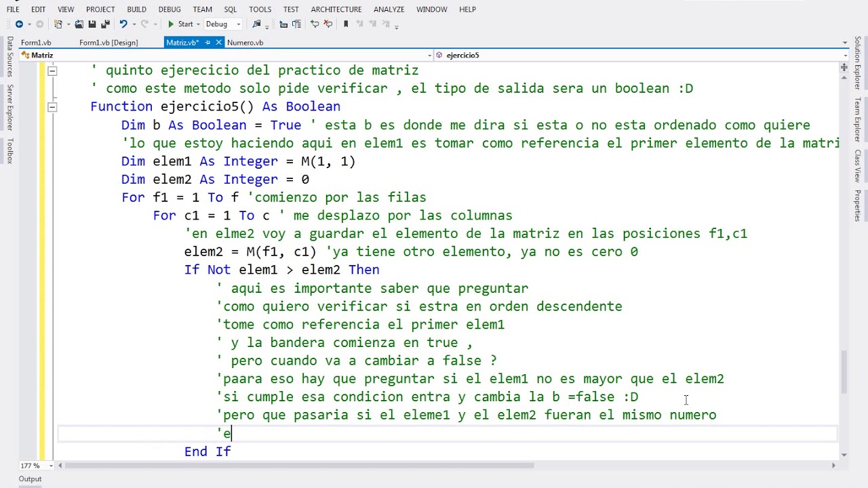This screenshot has width=868, height=488.
Task: Collapse the top comment block outline box
Action: pos(52,70)
